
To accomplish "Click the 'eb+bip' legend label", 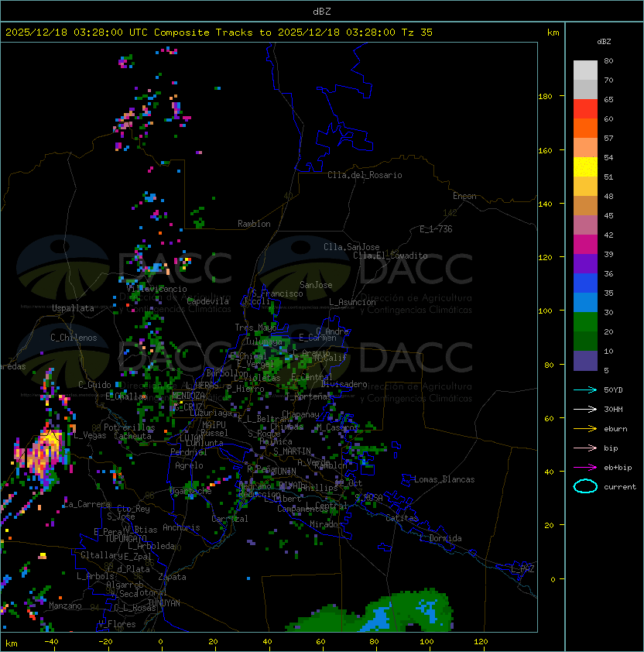I will (x=618, y=468).
